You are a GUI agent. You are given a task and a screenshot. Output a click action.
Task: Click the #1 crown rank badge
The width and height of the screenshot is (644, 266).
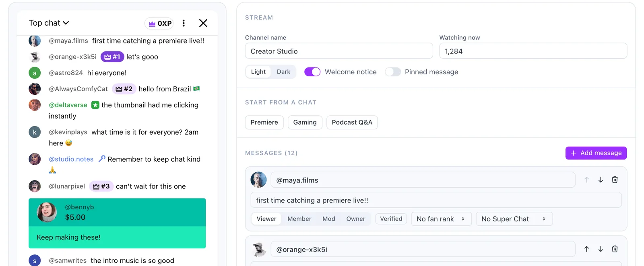[112, 57]
